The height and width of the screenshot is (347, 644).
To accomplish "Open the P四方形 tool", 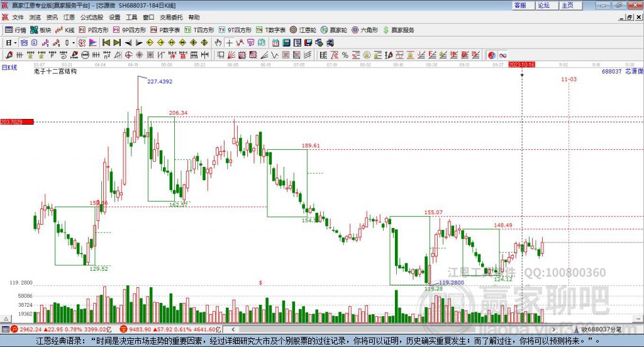I will click(94, 30).
